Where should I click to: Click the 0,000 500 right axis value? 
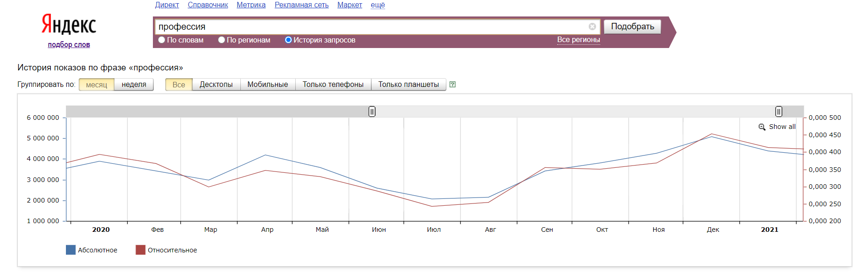[825, 118]
